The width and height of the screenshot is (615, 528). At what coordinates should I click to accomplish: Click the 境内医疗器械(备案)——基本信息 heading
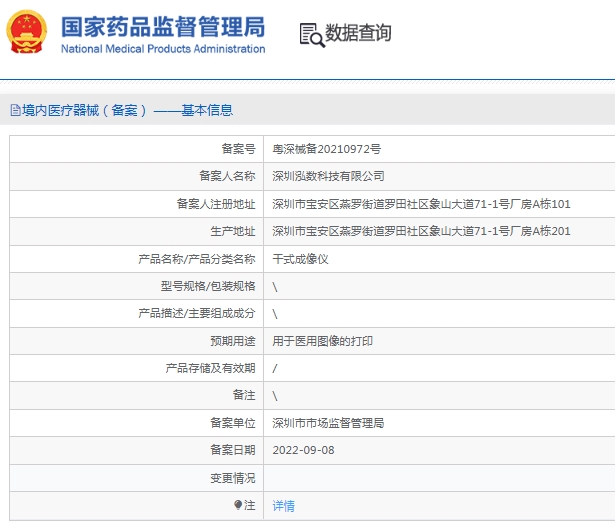[127, 110]
